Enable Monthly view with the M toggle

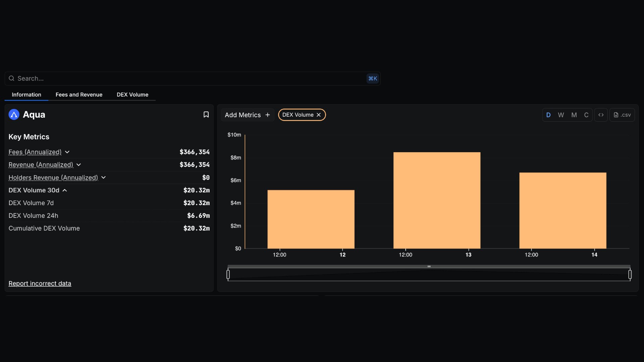[x=574, y=115]
